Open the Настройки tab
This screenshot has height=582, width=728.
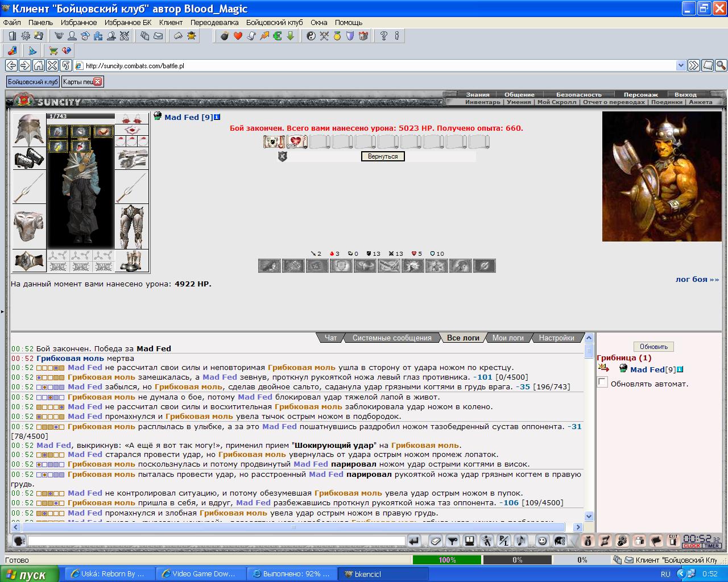(x=556, y=338)
